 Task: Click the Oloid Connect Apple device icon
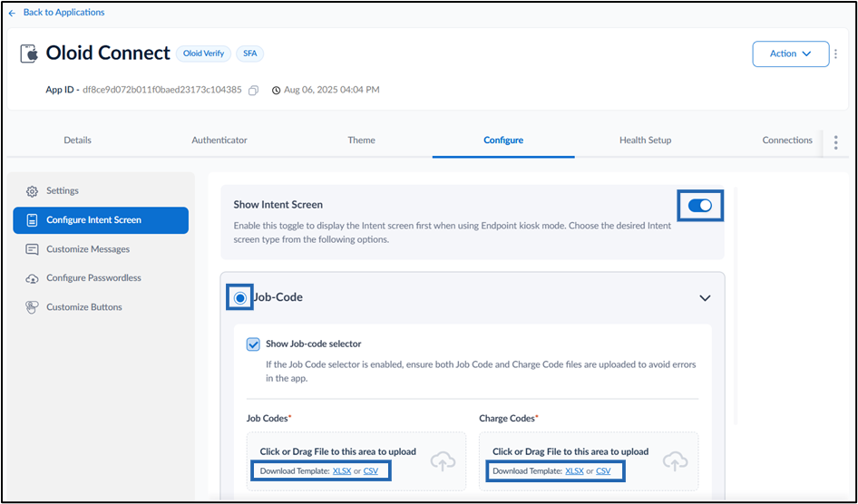pyautogui.click(x=28, y=53)
